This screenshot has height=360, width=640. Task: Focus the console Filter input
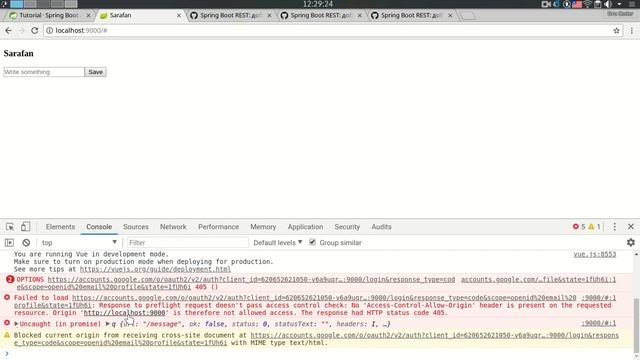click(x=188, y=242)
